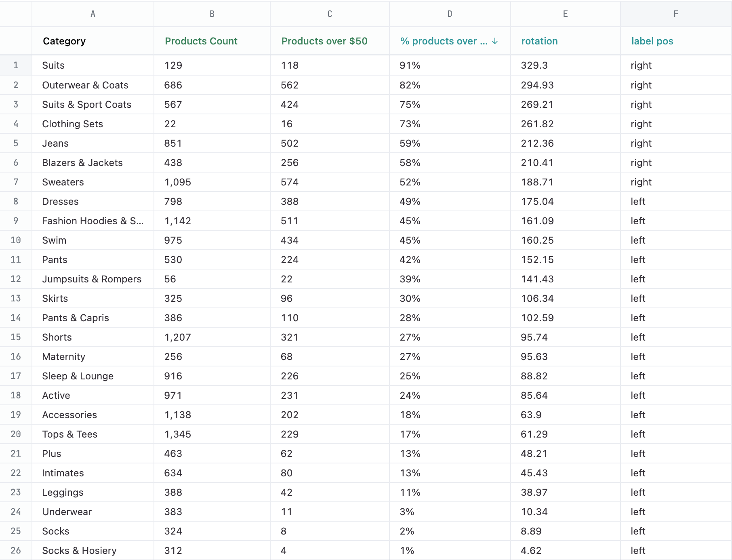Select row number 13
The width and height of the screenshot is (732, 560).
(x=16, y=299)
